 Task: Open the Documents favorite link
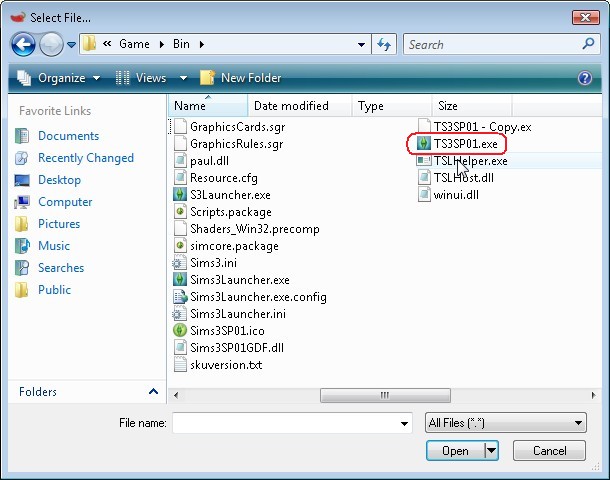68,136
